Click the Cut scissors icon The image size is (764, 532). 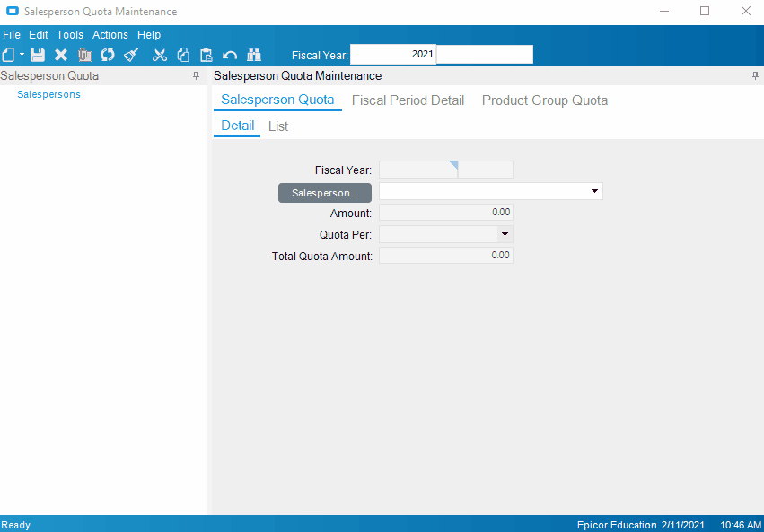(159, 55)
